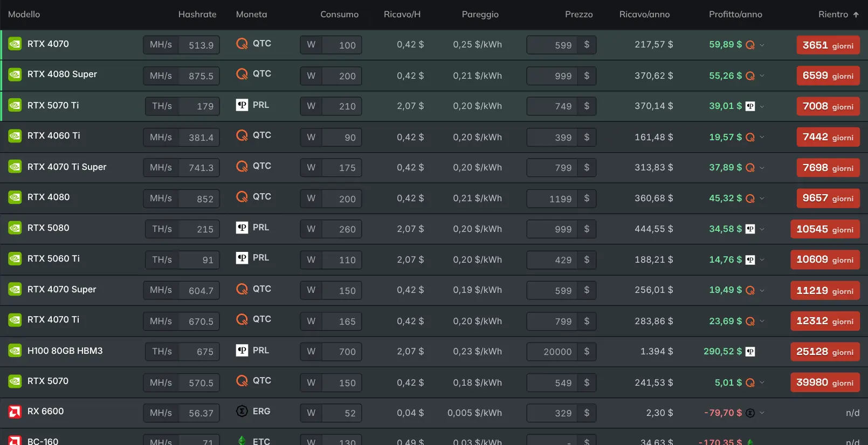Sort table by Consumo column header
The height and width of the screenshot is (445, 868).
(339, 15)
